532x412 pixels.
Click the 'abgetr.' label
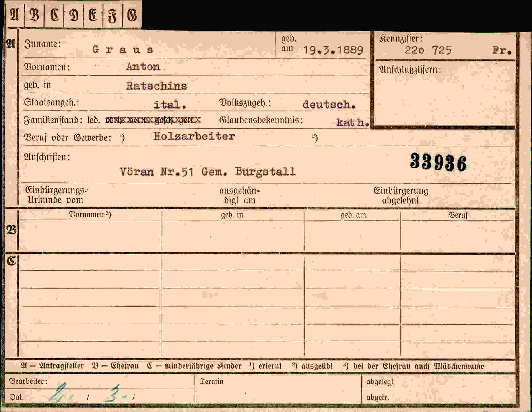point(378,398)
